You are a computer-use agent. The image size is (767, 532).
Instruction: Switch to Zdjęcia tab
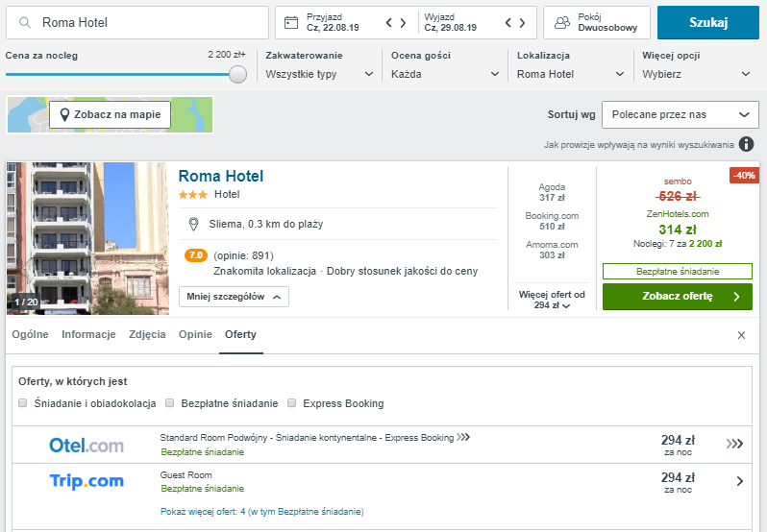click(x=147, y=334)
